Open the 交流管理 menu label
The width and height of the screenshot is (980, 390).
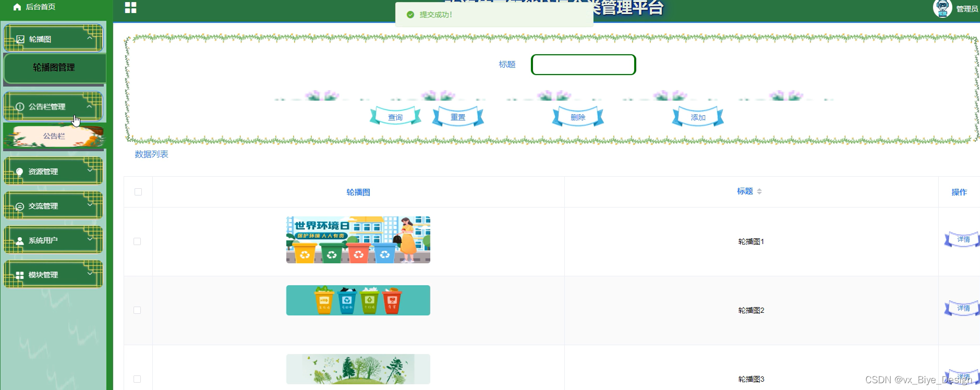pyautogui.click(x=43, y=206)
